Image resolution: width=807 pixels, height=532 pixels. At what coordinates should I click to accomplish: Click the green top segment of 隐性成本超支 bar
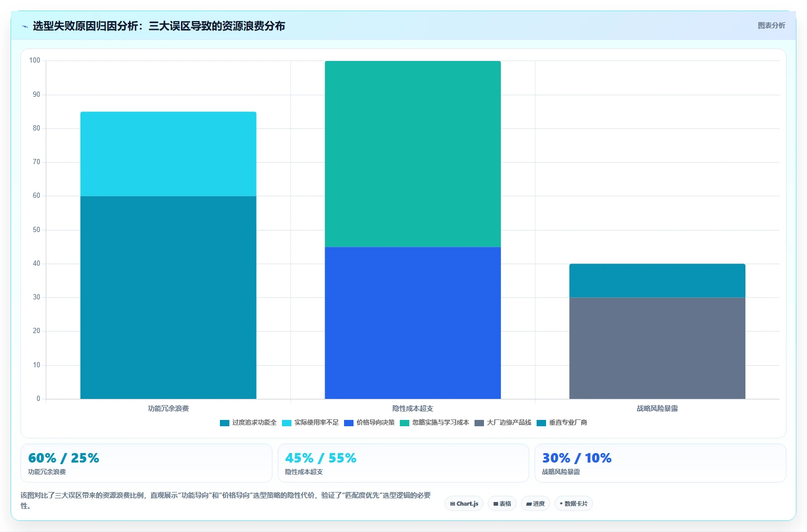413,154
